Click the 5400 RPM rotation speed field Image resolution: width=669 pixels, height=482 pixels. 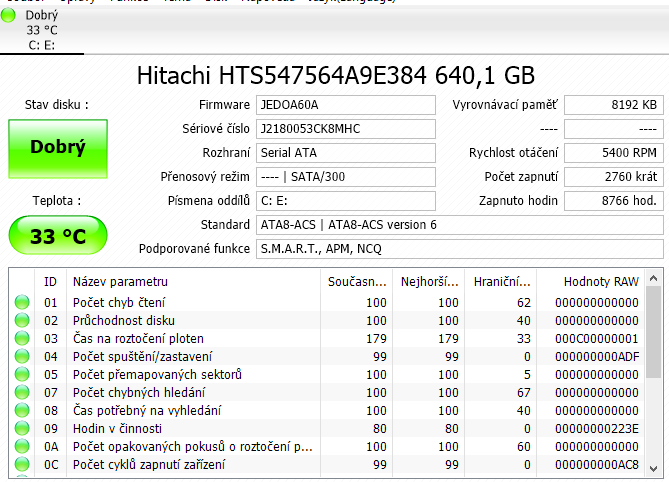pos(614,153)
